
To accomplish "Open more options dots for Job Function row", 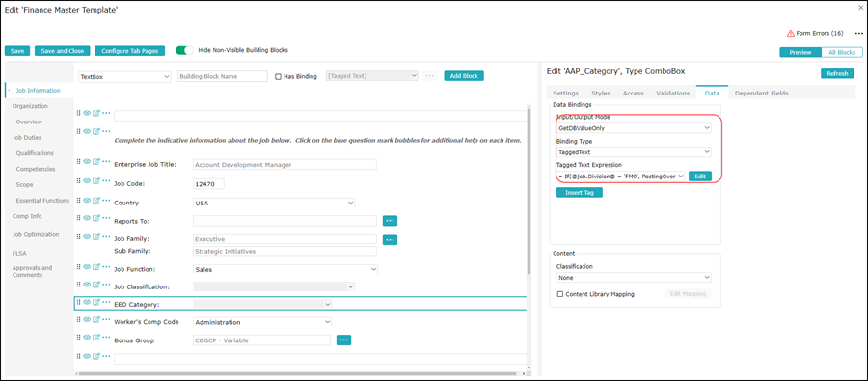I will pyautogui.click(x=106, y=267).
